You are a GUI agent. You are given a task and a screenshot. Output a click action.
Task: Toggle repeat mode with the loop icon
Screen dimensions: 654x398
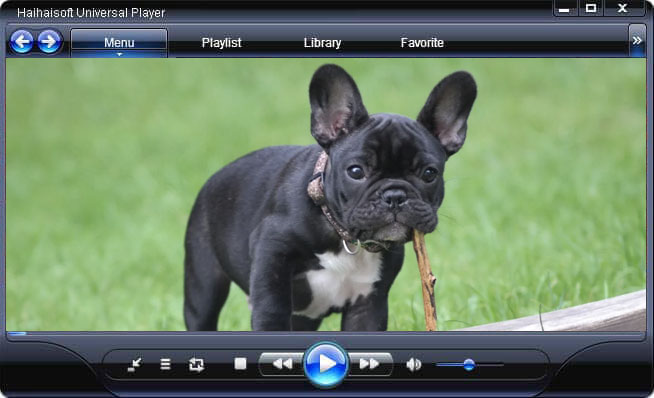coord(196,365)
